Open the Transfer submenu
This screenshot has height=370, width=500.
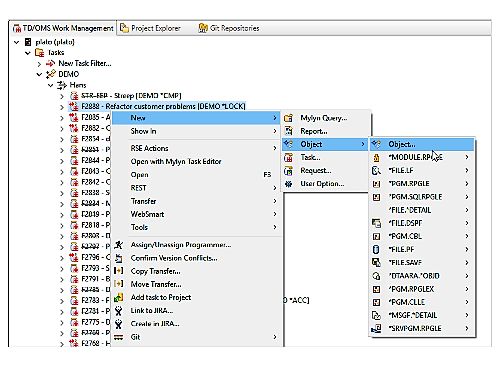196,201
